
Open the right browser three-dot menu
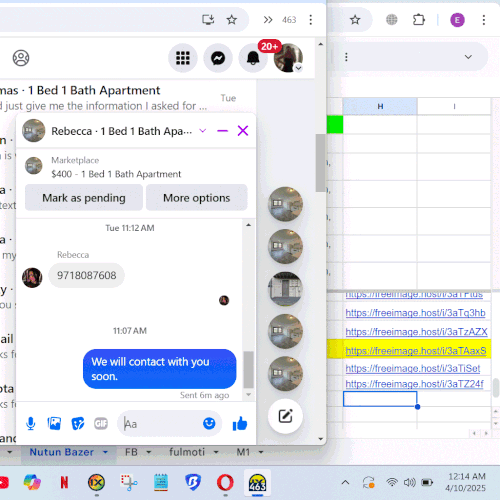click(x=484, y=20)
